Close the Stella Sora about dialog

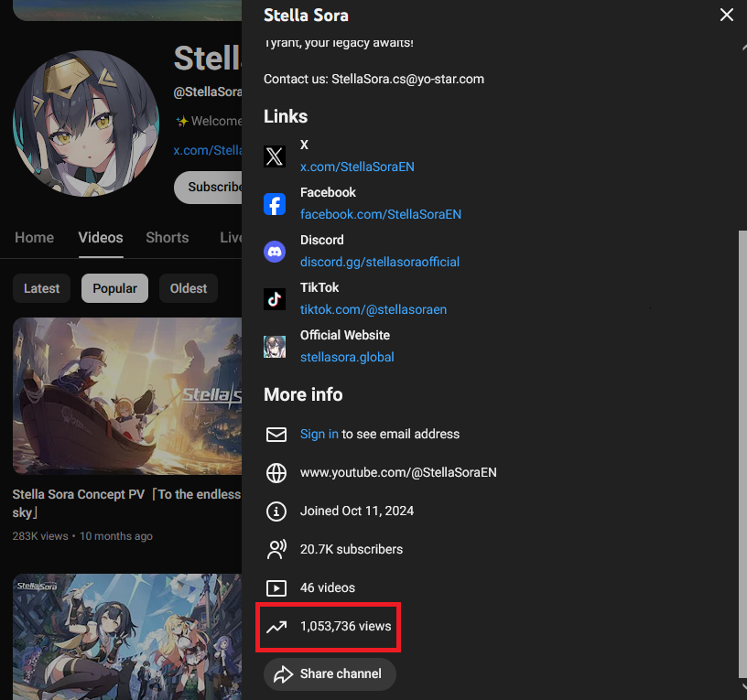coord(726,15)
